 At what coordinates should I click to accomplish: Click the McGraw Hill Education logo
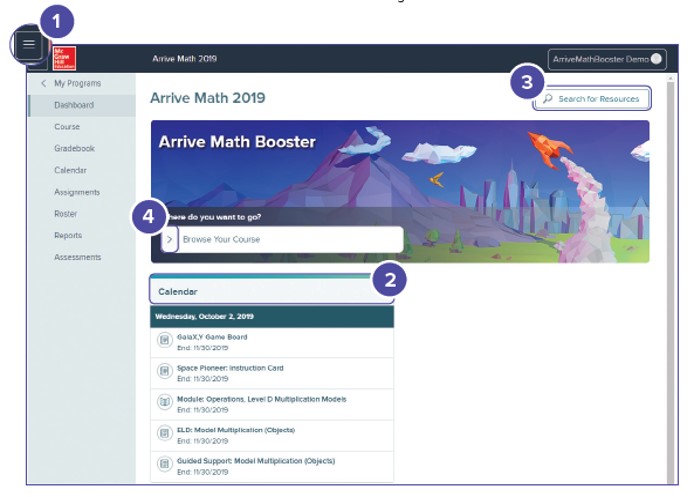coord(65,58)
